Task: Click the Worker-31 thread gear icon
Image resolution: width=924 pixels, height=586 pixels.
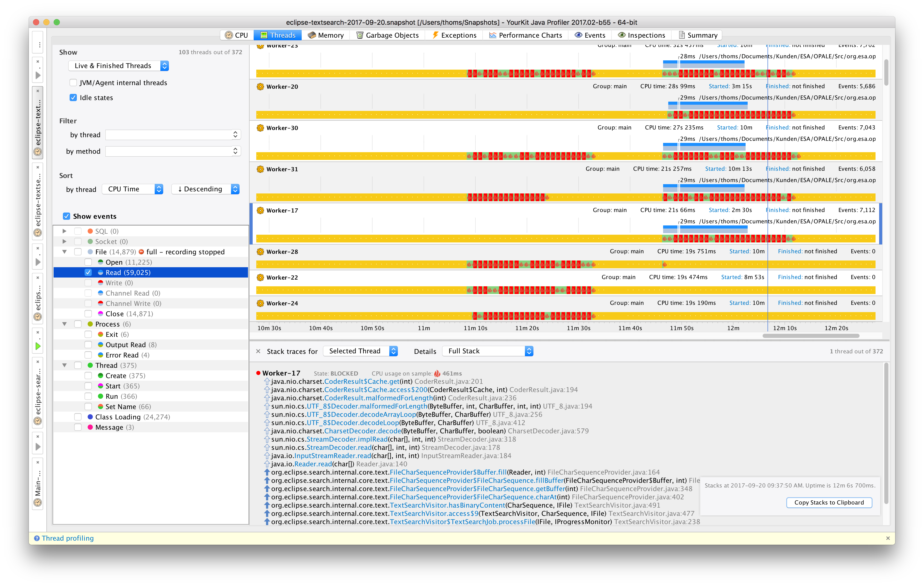Action: coord(260,169)
